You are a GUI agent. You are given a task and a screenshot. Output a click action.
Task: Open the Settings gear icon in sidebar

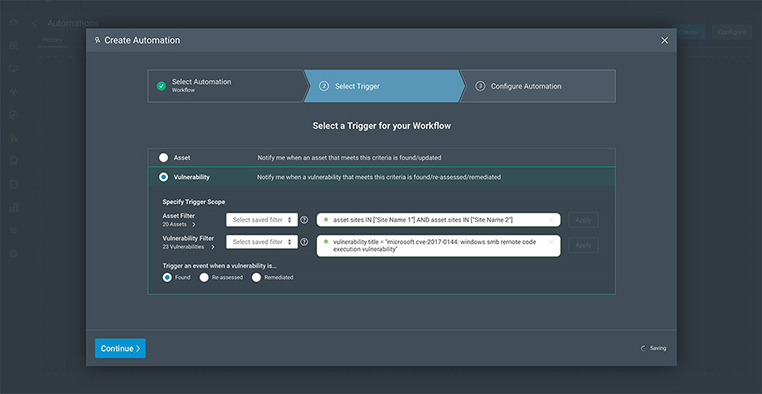pos(14,254)
